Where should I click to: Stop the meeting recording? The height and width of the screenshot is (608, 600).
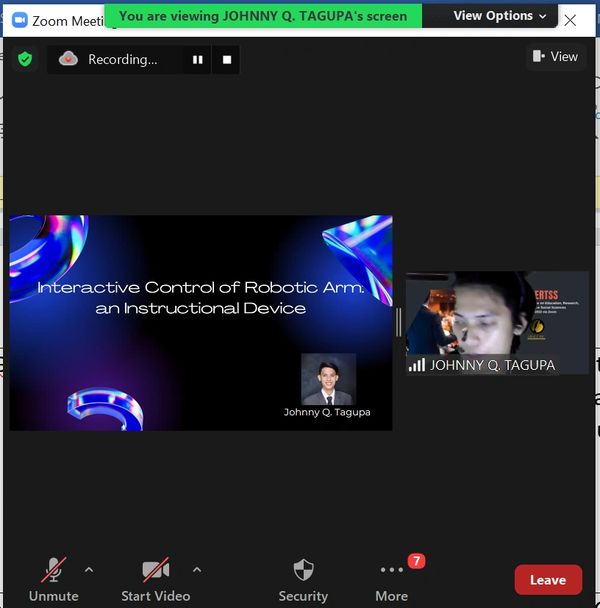tap(227, 60)
